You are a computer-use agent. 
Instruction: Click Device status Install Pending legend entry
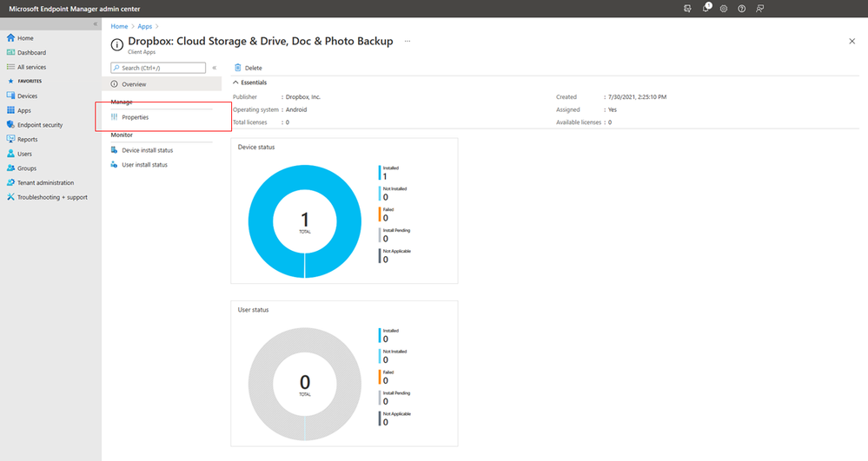pyautogui.click(x=394, y=234)
